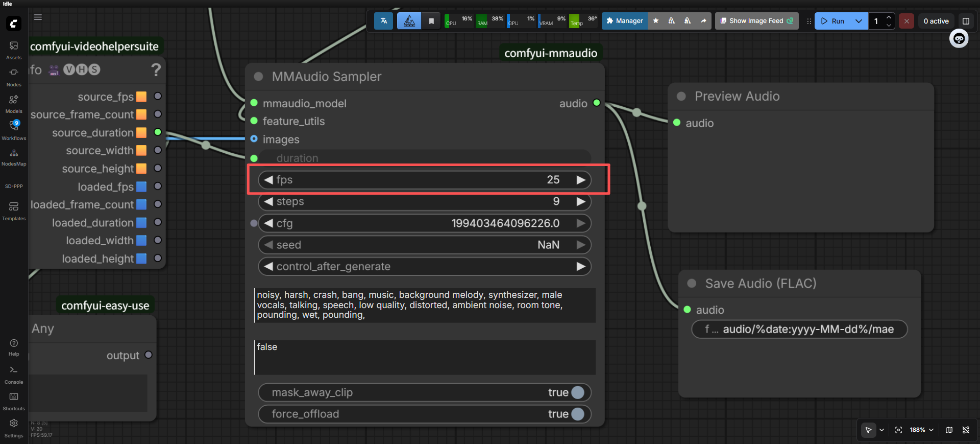
Task: Decrease fps with the left arrow
Action: click(x=268, y=180)
